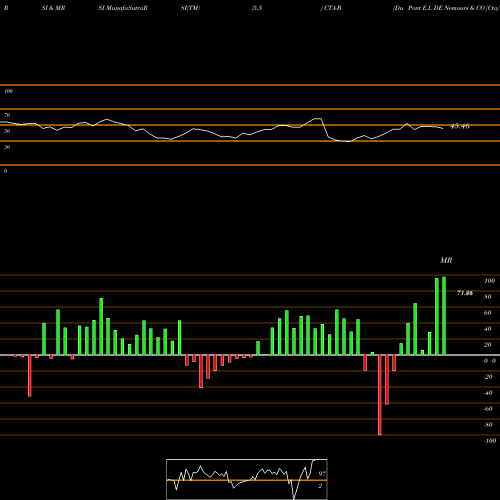Click the RSI axis label 70
Viewport: 500px width, 500px height.
pyautogui.click(x=7, y=115)
